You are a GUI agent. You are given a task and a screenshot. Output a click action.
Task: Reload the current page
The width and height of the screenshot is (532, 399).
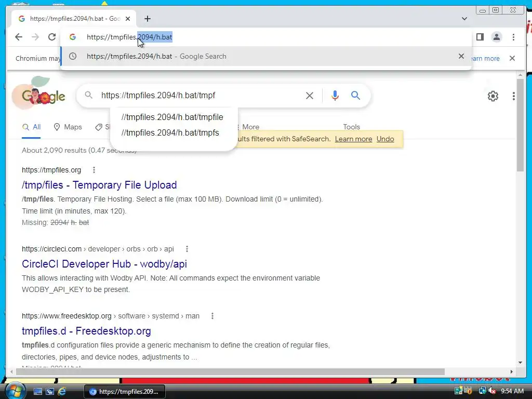[x=52, y=37]
